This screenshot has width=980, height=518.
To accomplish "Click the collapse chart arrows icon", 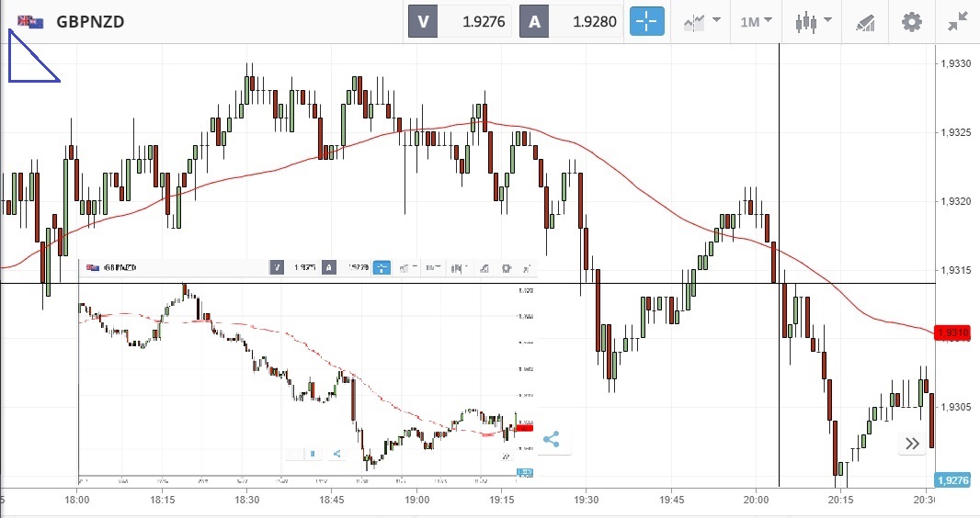I will (x=957, y=21).
